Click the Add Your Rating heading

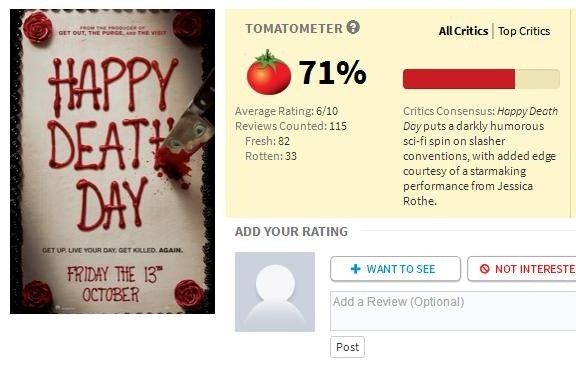(291, 232)
